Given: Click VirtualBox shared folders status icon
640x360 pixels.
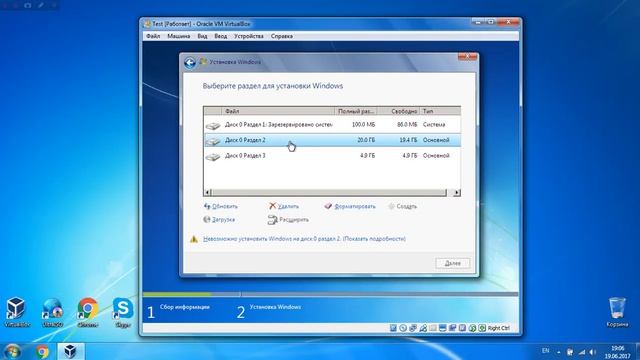Looking at the screenshot, I should (433, 328).
